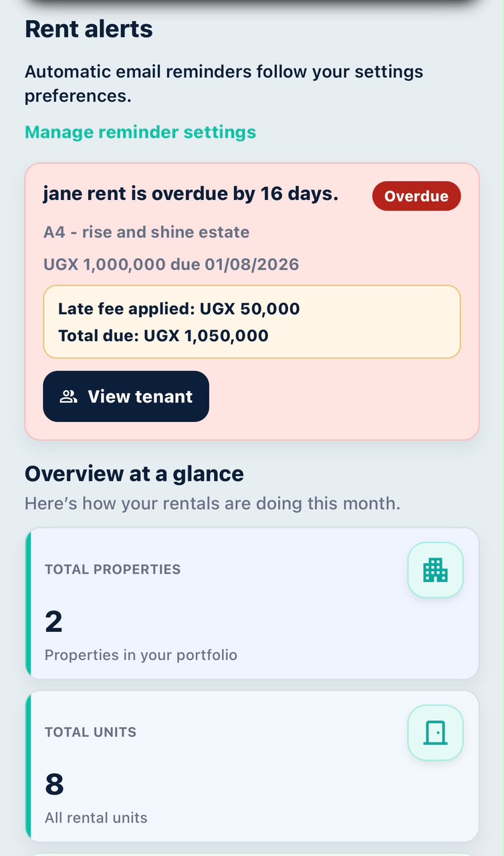Image resolution: width=504 pixels, height=856 pixels.
Task: Click the All rental units caption
Action: pyautogui.click(x=96, y=817)
